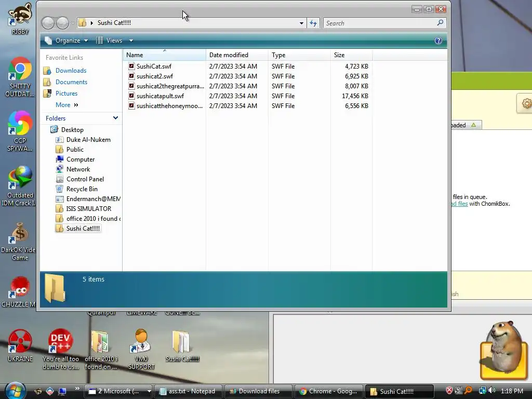
Task: Open the office 2010 desktop folder
Action: [x=101, y=350]
